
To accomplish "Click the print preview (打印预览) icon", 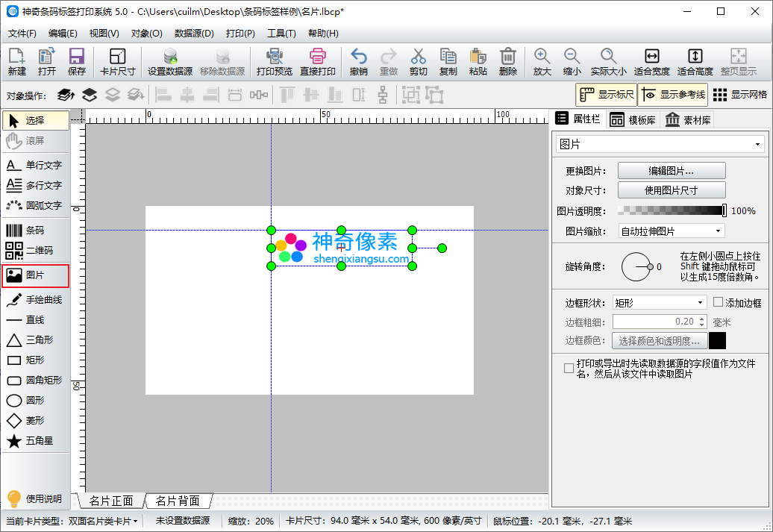I will coord(275,62).
